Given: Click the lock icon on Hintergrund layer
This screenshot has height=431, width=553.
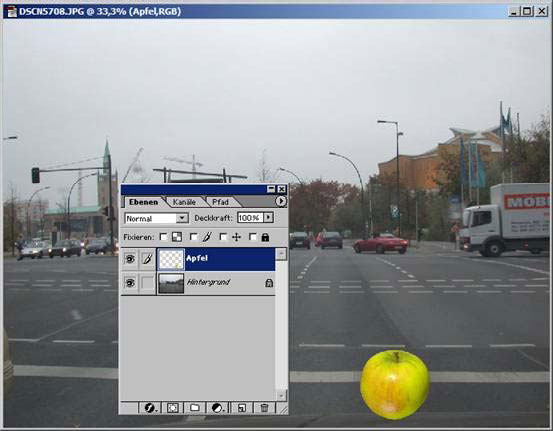Looking at the screenshot, I should 269,283.
